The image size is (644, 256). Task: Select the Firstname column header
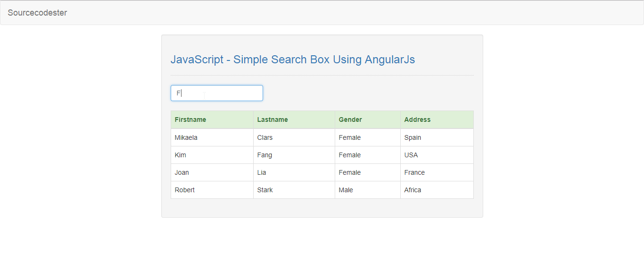212,119
